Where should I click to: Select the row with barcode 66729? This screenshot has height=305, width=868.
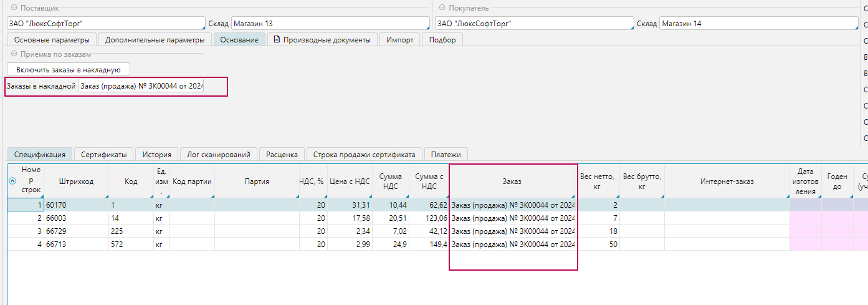76,231
